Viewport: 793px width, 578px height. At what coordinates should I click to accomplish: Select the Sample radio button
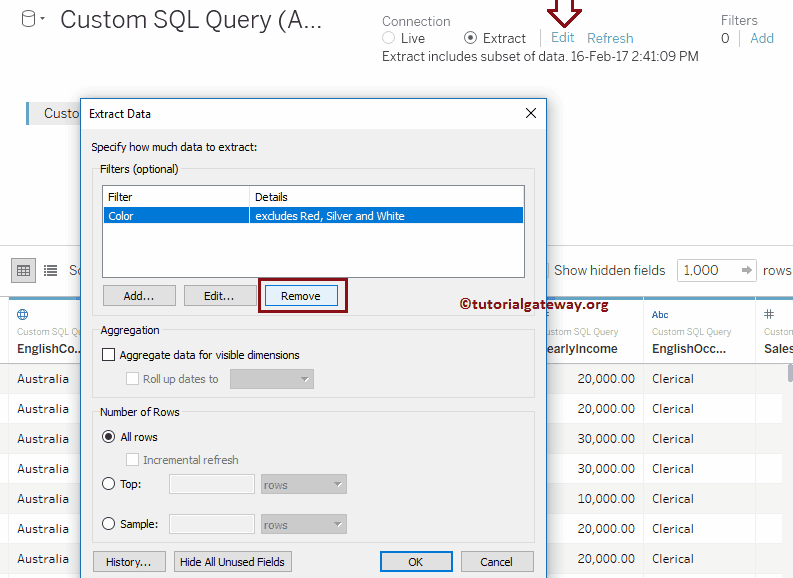point(108,524)
